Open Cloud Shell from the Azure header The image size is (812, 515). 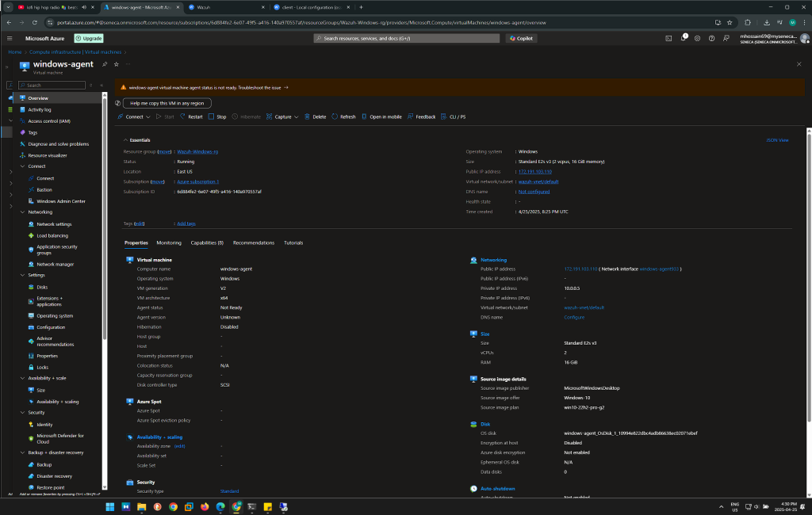668,38
